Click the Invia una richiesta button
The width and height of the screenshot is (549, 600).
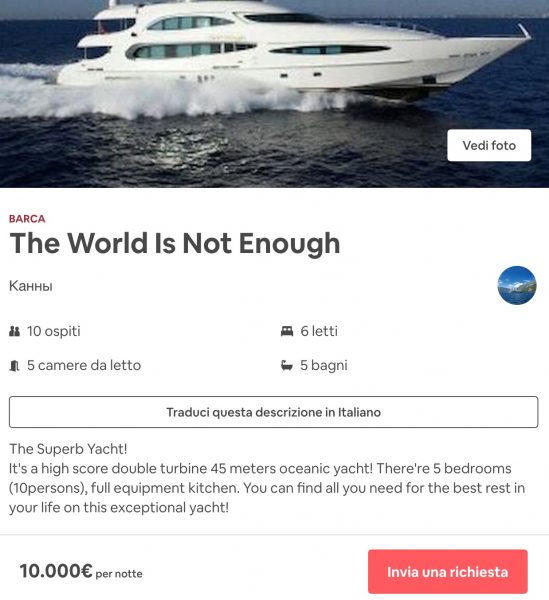[448, 572]
